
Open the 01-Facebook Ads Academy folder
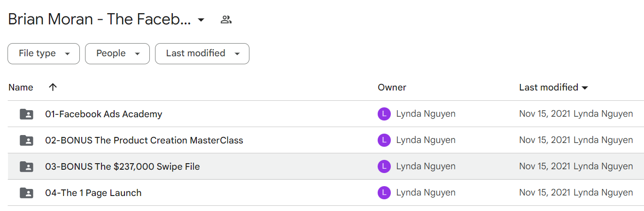pyautogui.click(x=104, y=114)
